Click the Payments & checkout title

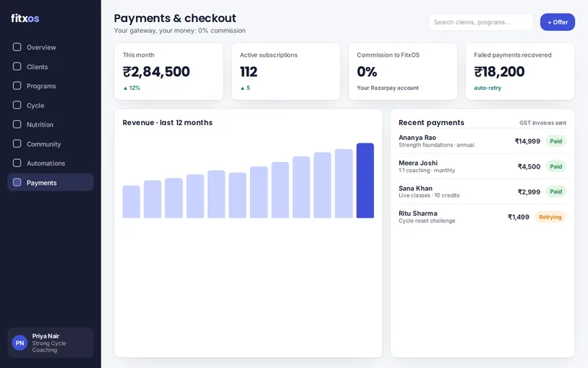click(x=175, y=18)
